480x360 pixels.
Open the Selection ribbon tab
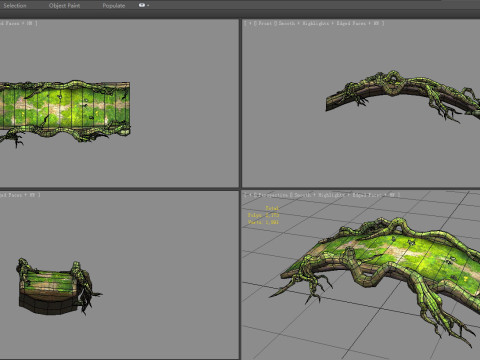click(15, 6)
